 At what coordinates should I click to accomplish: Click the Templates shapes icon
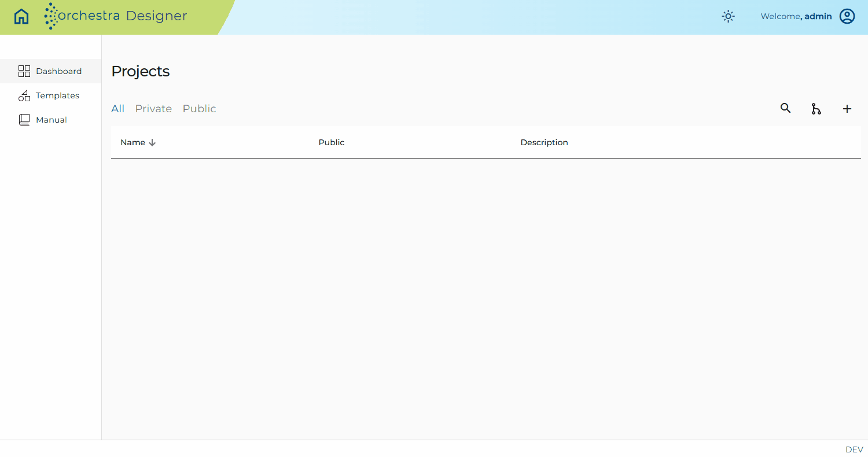[x=24, y=95]
